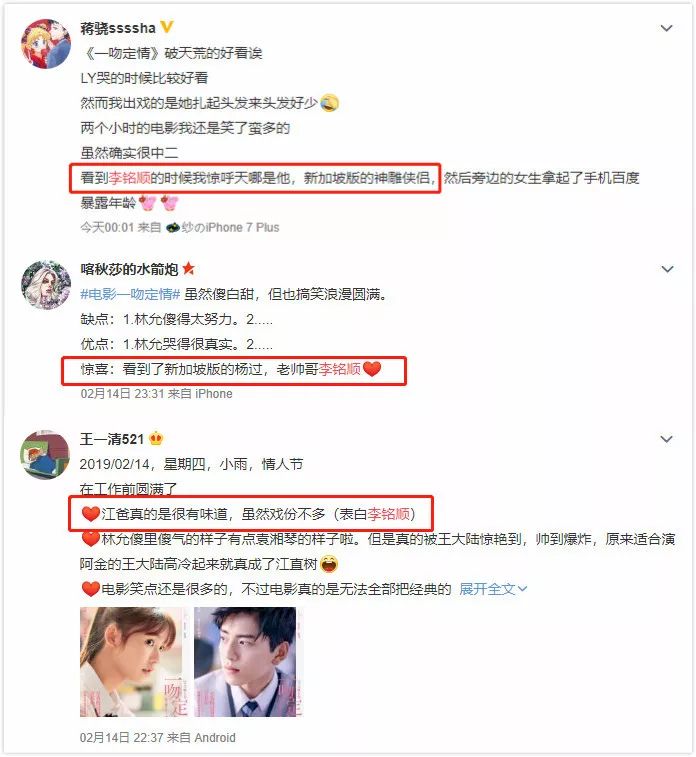Open 蒋骁ssssha's profile avatar

pyautogui.click(x=46, y=43)
